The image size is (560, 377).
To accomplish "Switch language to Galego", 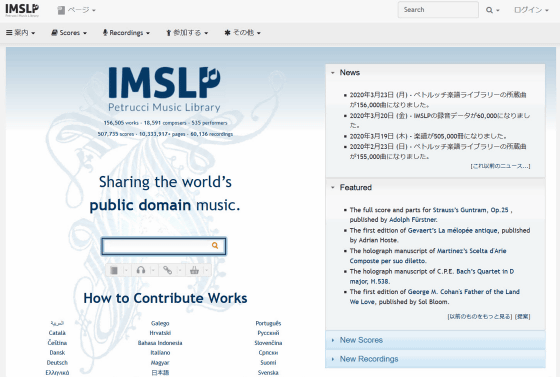I will click(160, 323).
